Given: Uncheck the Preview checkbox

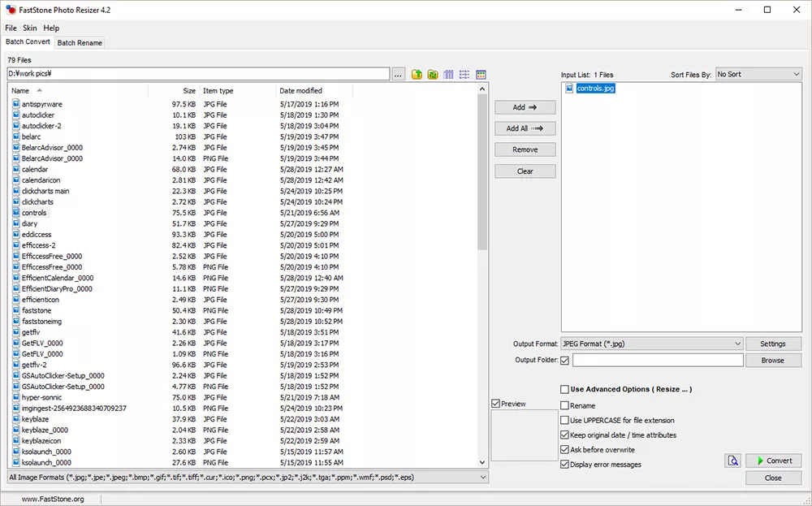Looking at the screenshot, I should point(496,404).
